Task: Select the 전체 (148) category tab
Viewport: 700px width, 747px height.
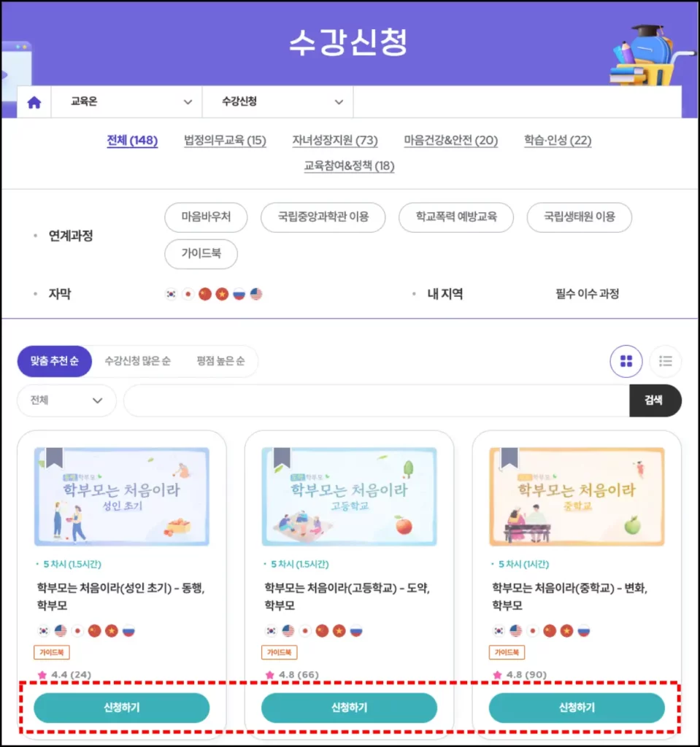Action: [132, 141]
